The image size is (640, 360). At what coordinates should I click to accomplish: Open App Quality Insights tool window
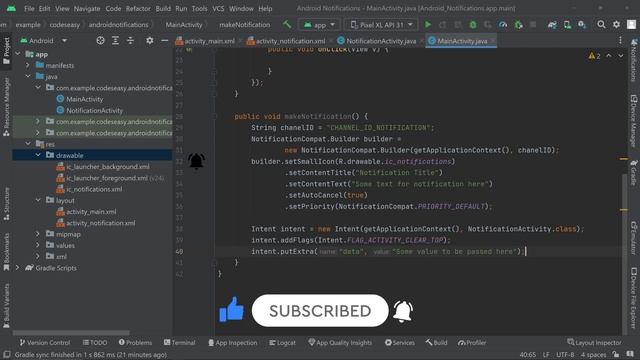point(340,342)
